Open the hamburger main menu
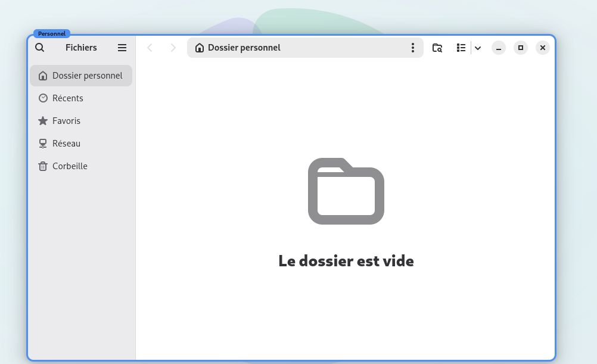The image size is (597, 364). [x=122, y=48]
